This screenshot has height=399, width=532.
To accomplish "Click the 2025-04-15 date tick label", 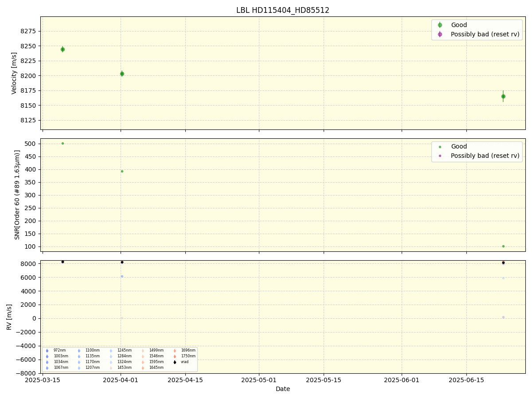I will tap(185, 380).
